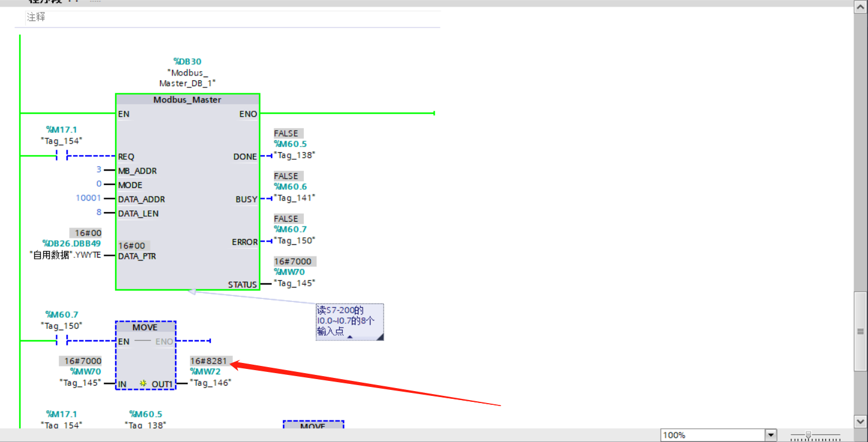Click the yellow insert-output star in MOVE block
868x442 pixels.
(143, 383)
